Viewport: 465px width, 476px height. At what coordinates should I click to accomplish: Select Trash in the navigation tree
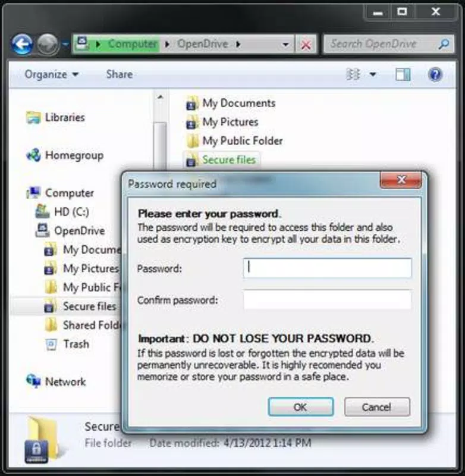[76, 344]
